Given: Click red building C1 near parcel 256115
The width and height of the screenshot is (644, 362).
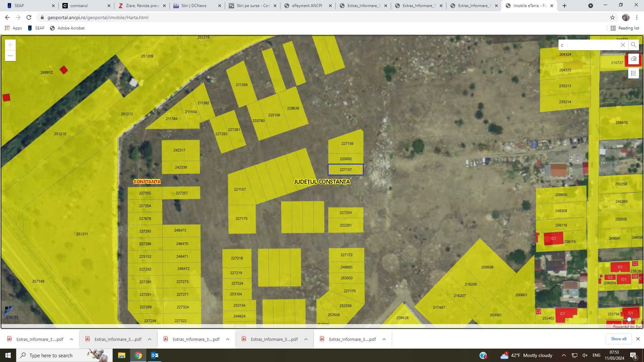Looking at the screenshot, I should pyautogui.click(x=553, y=238).
